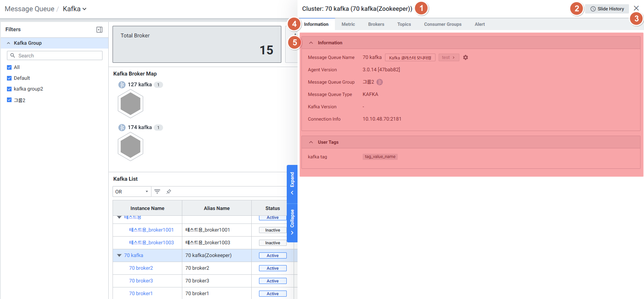Collapse the User Tags section

pos(311,142)
